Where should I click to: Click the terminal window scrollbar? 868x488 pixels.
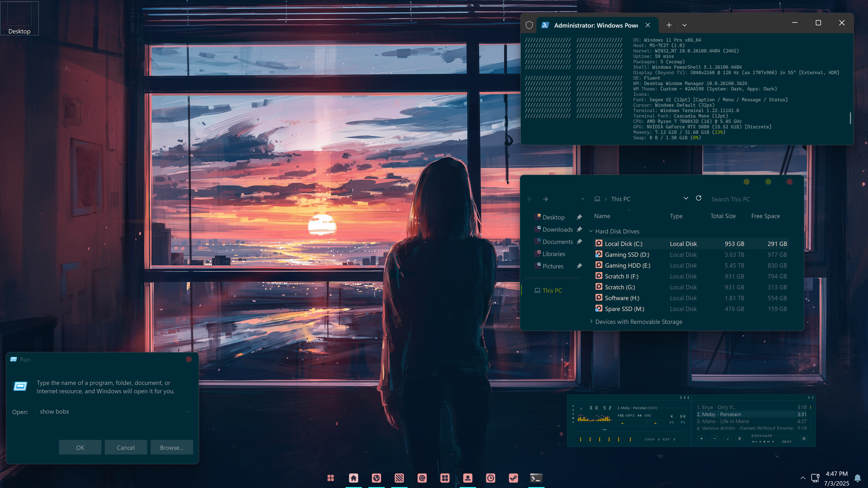pyautogui.click(x=850, y=118)
